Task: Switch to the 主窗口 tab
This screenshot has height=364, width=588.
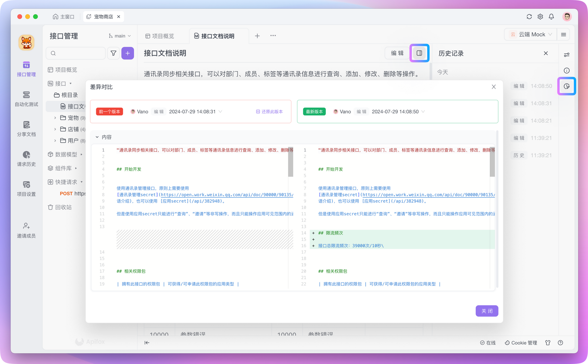Action: tap(64, 17)
